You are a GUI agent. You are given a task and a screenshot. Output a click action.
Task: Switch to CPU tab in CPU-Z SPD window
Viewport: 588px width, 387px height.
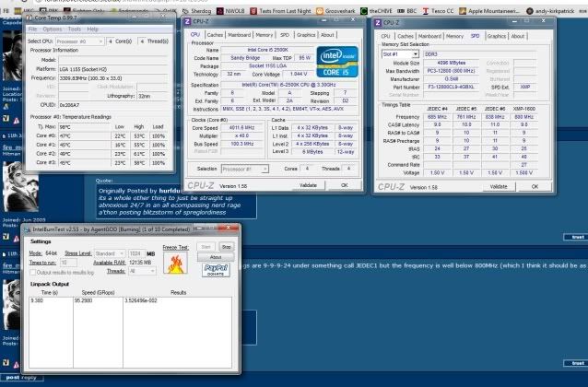point(385,36)
